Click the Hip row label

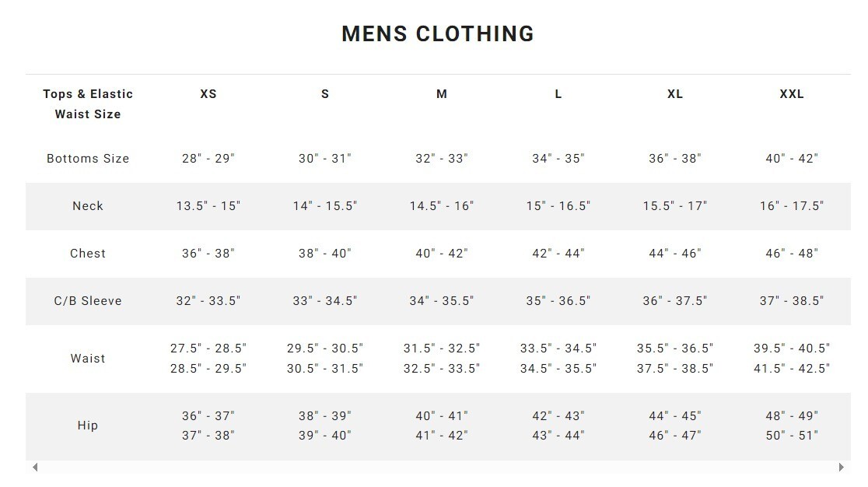click(x=88, y=426)
